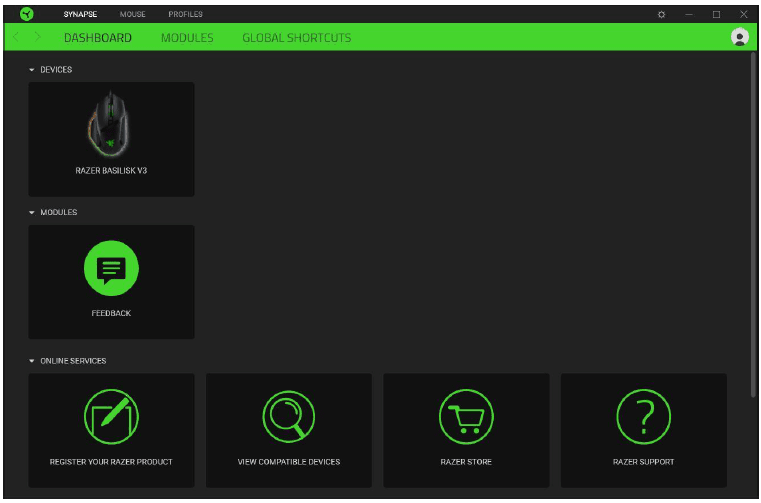Collapse the Devices section
This screenshot has height=503, width=761.
pyautogui.click(x=32, y=70)
